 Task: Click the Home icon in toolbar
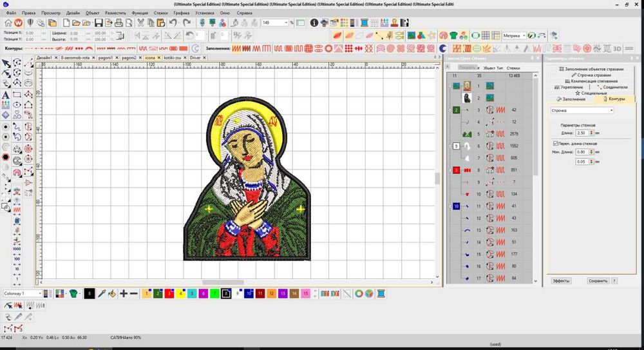coord(8,23)
